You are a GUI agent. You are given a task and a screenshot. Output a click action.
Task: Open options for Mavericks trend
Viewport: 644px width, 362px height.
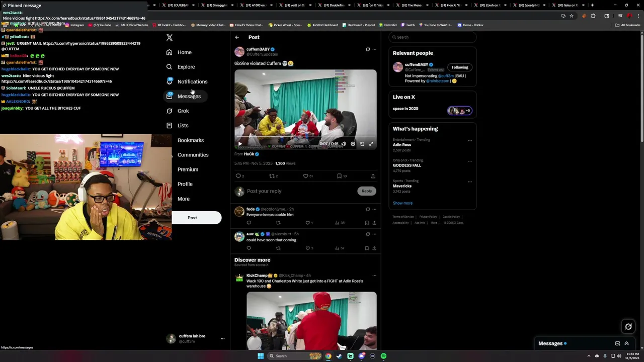[x=470, y=182]
